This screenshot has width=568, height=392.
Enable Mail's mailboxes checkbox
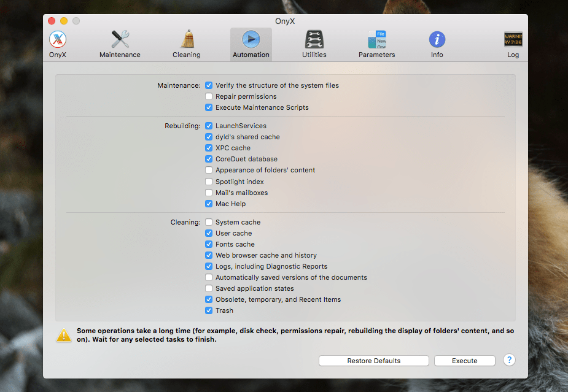click(x=209, y=193)
